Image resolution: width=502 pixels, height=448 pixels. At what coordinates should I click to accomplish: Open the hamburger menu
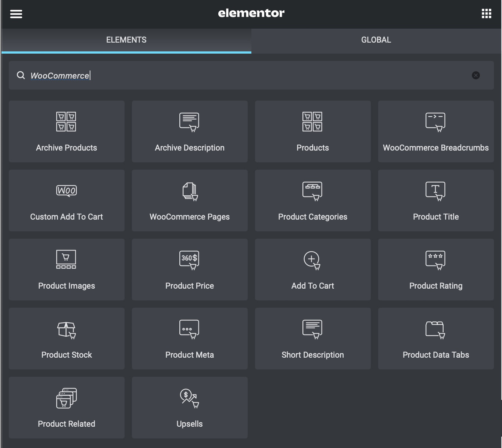pyautogui.click(x=16, y=14)
